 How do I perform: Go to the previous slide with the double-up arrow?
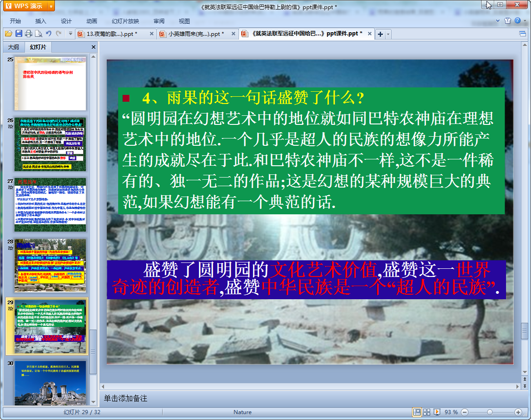coord(525,379)
